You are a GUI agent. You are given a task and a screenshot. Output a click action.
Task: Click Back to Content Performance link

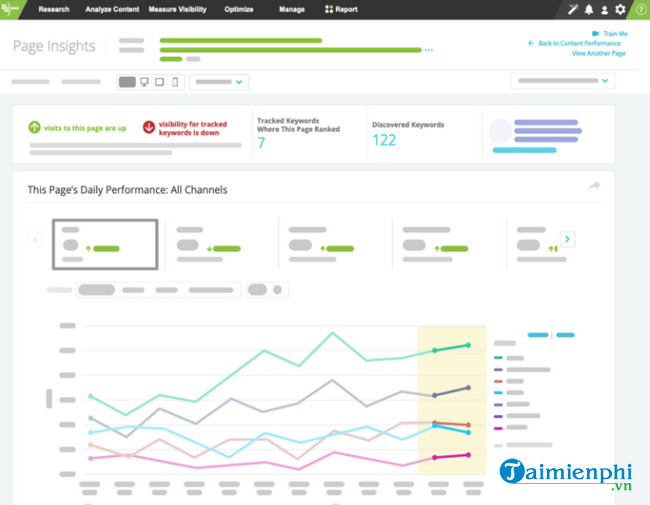point(578,43)
